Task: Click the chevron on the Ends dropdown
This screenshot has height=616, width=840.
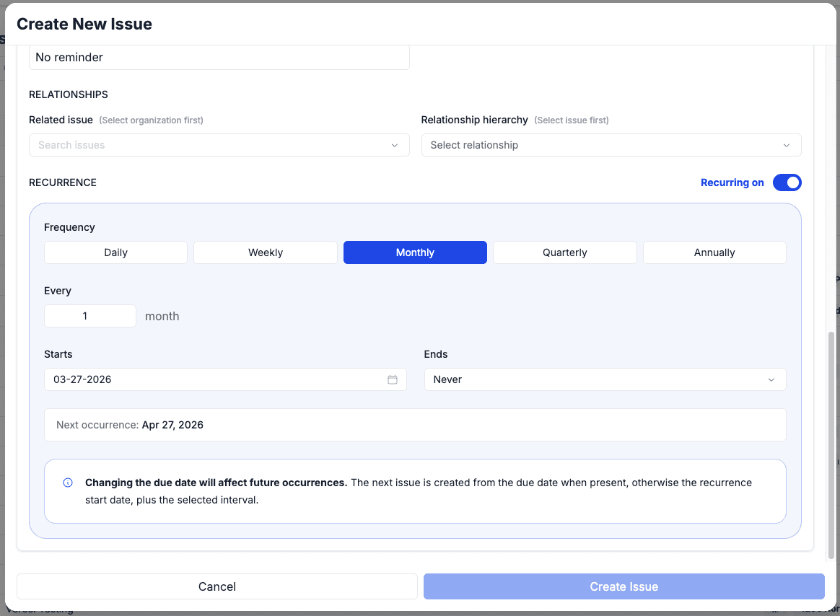Action: (x=771, y=379)
